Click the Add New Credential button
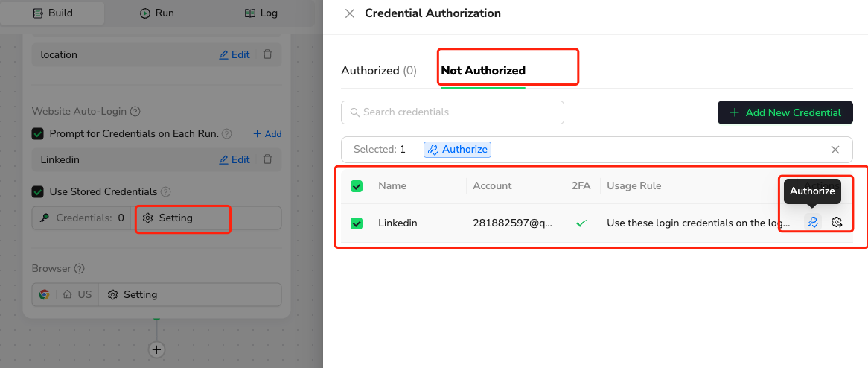 pyautogui.click(x=785, y=112)
